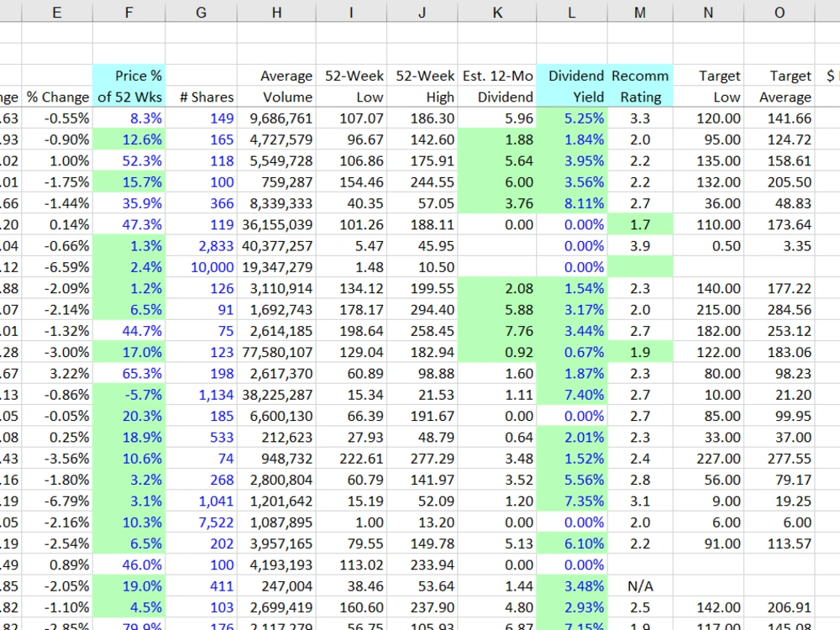840x630 pixels.
Task: Select dividend yield cell 5.25%
Action: point(572,118)
